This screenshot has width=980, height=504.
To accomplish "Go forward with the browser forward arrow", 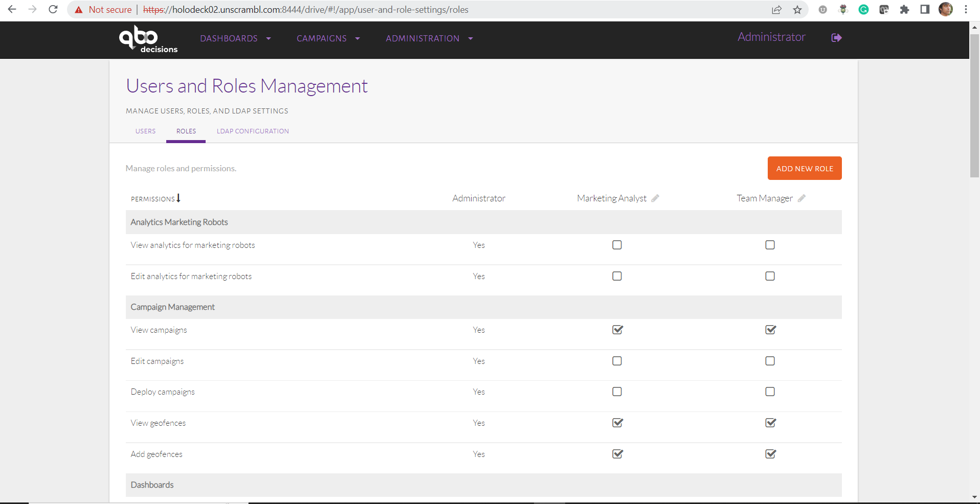I will click(32, 10).
